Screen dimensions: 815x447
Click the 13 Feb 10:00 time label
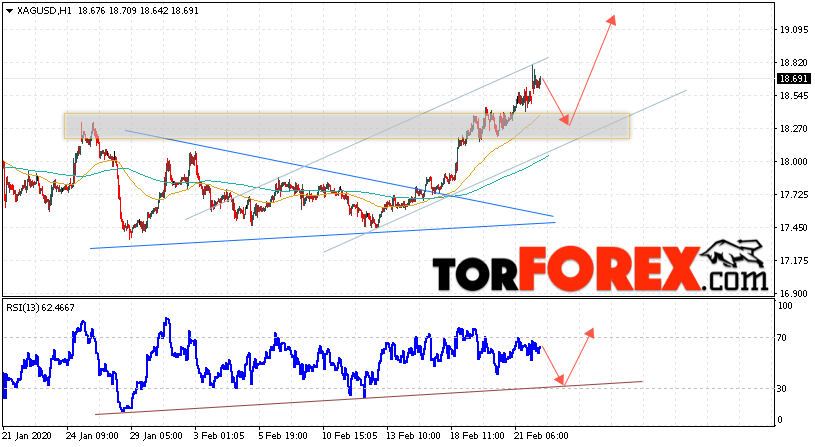click(413, 435)
